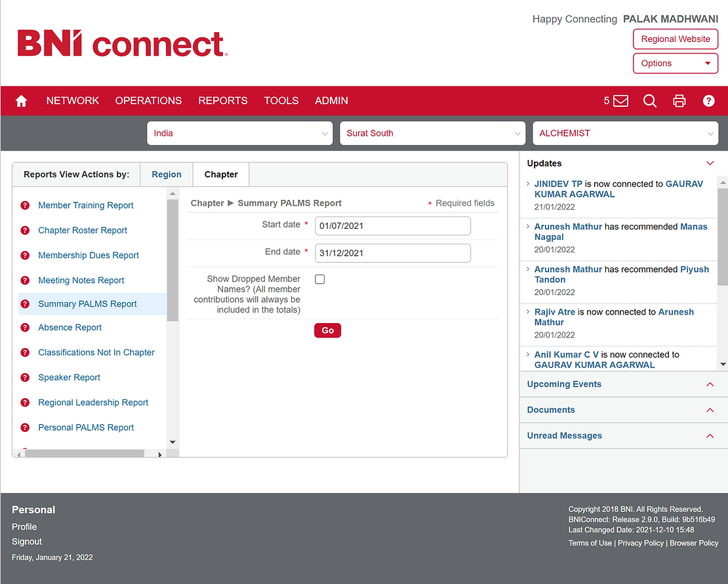Open the REPORTS menu
728x584 pixels.
223,101
